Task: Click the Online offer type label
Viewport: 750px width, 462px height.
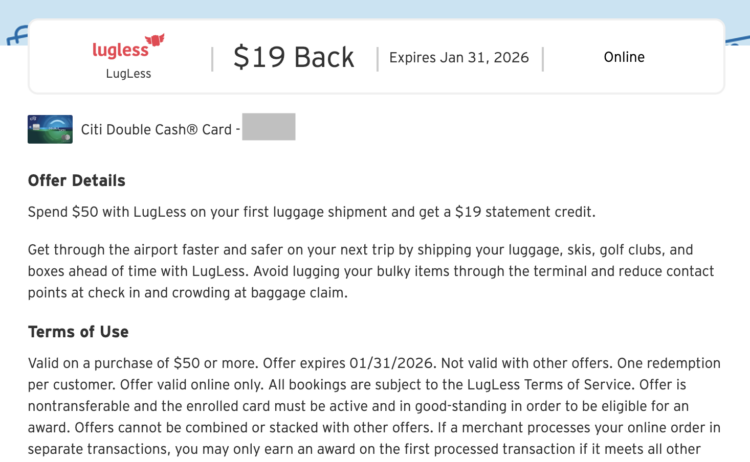Action: (624, 57)
